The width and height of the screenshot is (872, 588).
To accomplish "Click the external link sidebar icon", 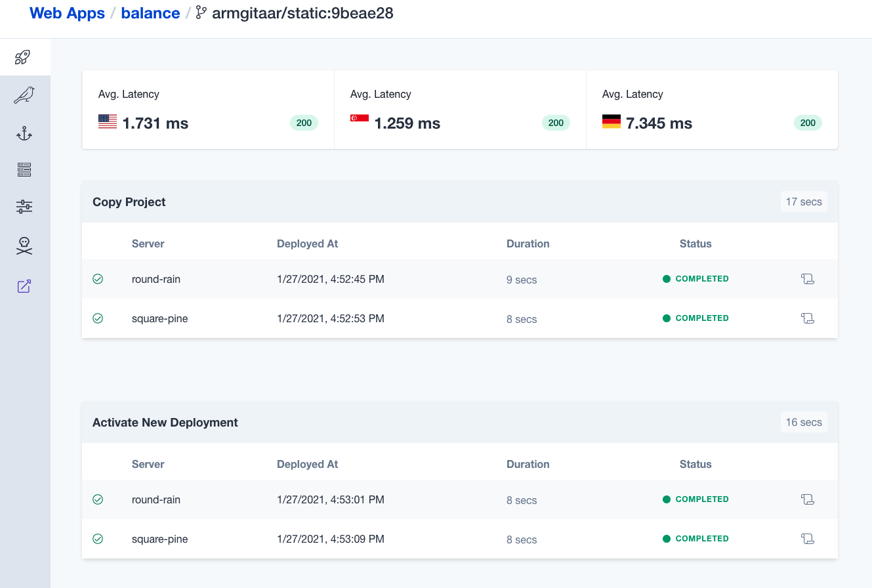I will 24,286.
